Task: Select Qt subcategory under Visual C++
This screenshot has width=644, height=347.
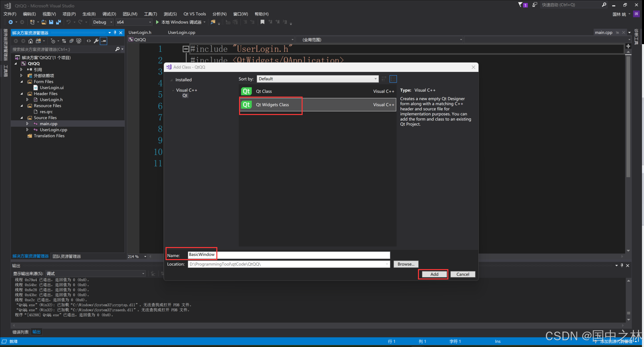Action: point(185,96)
